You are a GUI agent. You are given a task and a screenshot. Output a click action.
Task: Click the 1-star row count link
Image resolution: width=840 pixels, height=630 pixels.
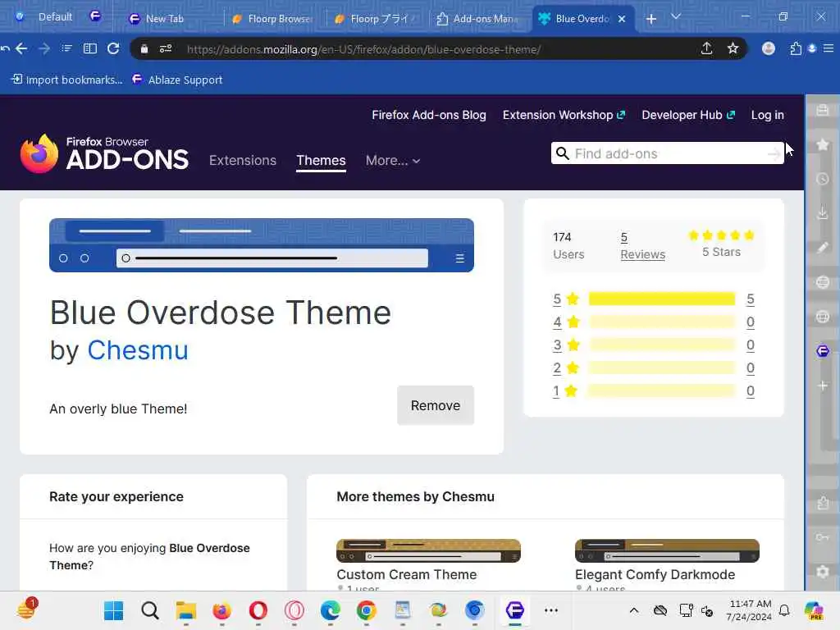coord(751,391)
